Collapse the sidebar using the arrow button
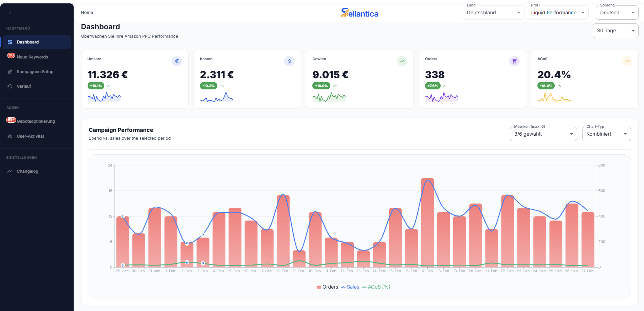Viewport: 644px width, 311px height. [10, 12]
